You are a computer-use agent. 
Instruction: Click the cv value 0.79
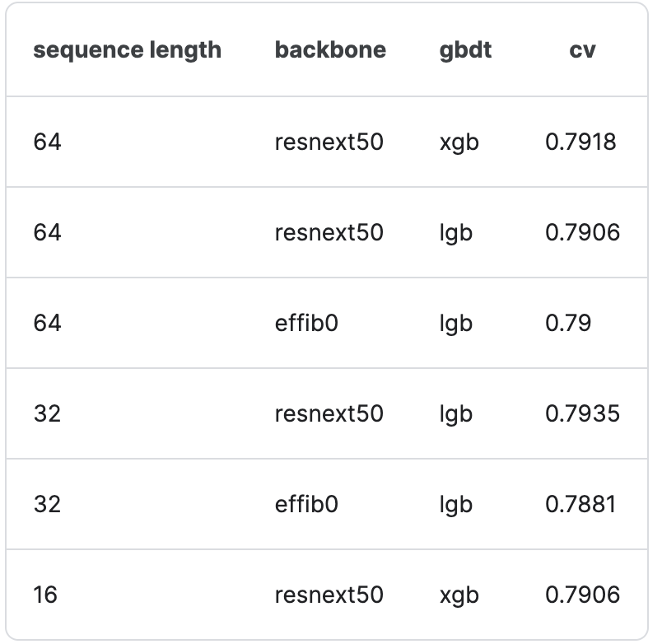tap(568, 323)
